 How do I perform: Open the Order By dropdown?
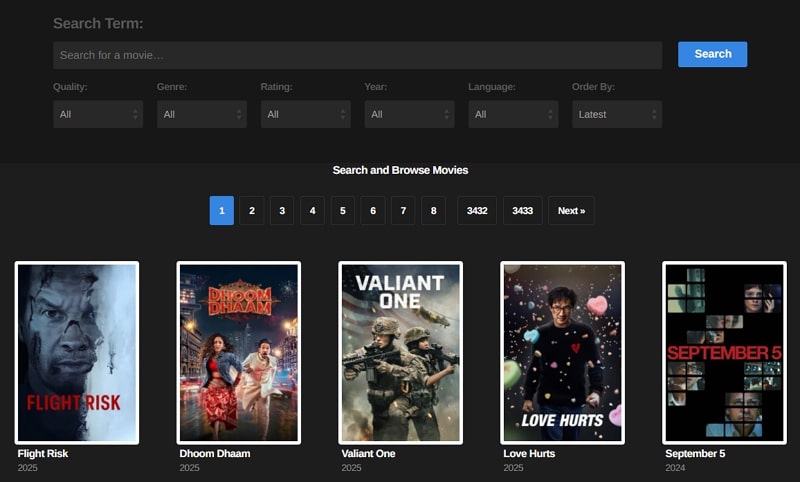617,114
